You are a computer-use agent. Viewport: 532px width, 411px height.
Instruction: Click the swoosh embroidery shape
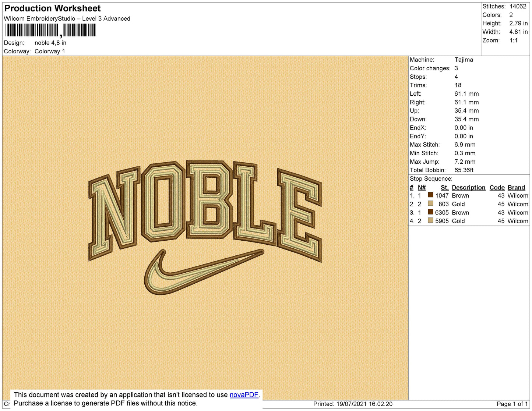tap(204, 272)
